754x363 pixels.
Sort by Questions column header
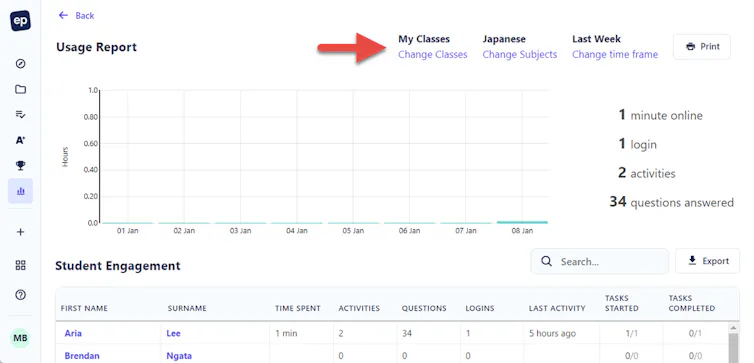coord(424,308)
